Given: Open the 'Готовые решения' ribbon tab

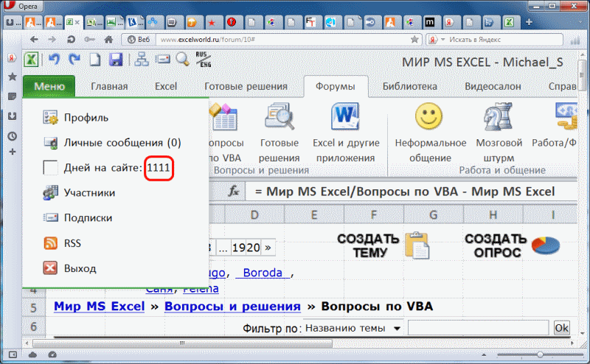Looking at the screenshot, I should (x=246, y=86).
